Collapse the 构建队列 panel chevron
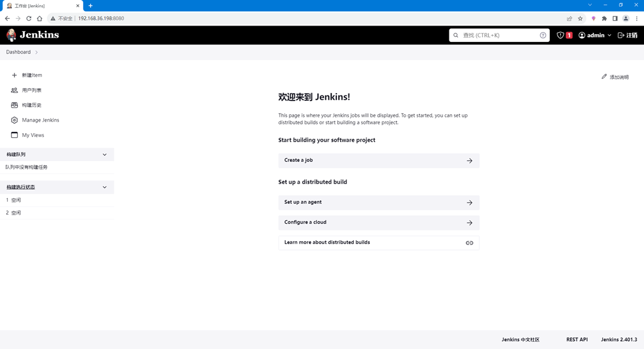This screenshot has height=349, width=644. (x=105, y=155)
